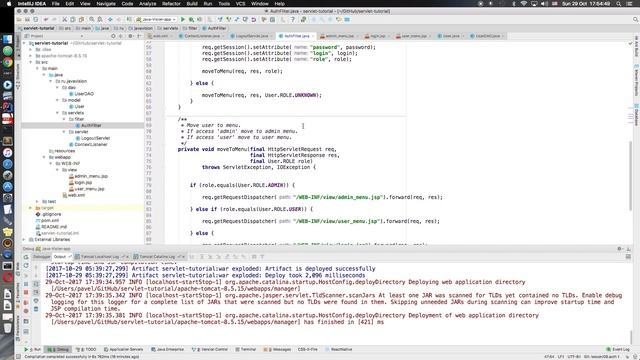640x360 pixels.
Task: Click the green Run arrow in toolbar
Action: click(x=183, y=20)
